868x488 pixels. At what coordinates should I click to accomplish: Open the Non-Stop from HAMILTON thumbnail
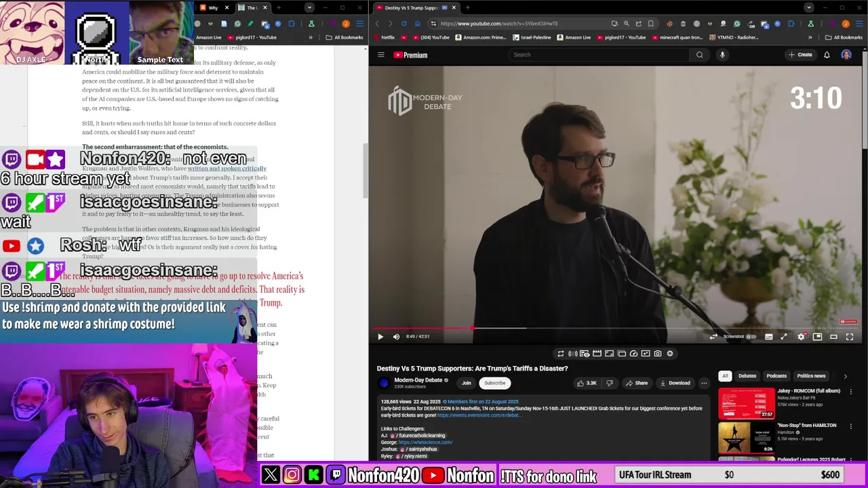(x=746, y=437)
